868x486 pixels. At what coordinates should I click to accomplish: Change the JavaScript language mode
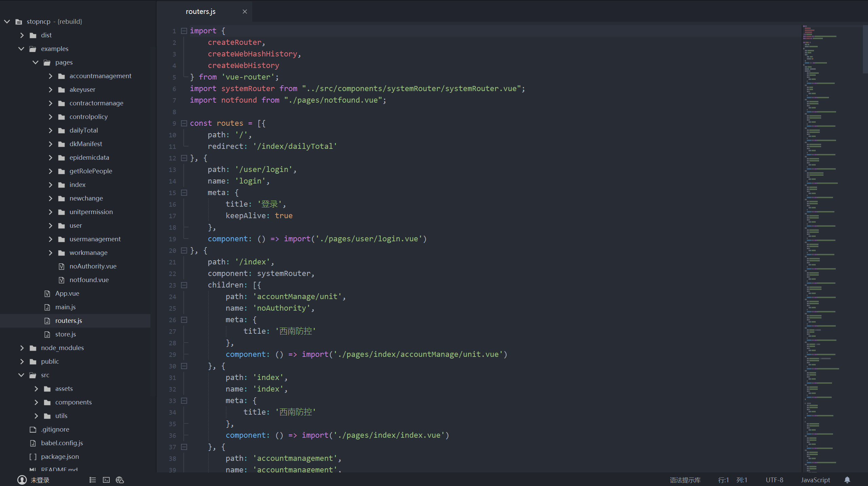[x=815, y=480]
